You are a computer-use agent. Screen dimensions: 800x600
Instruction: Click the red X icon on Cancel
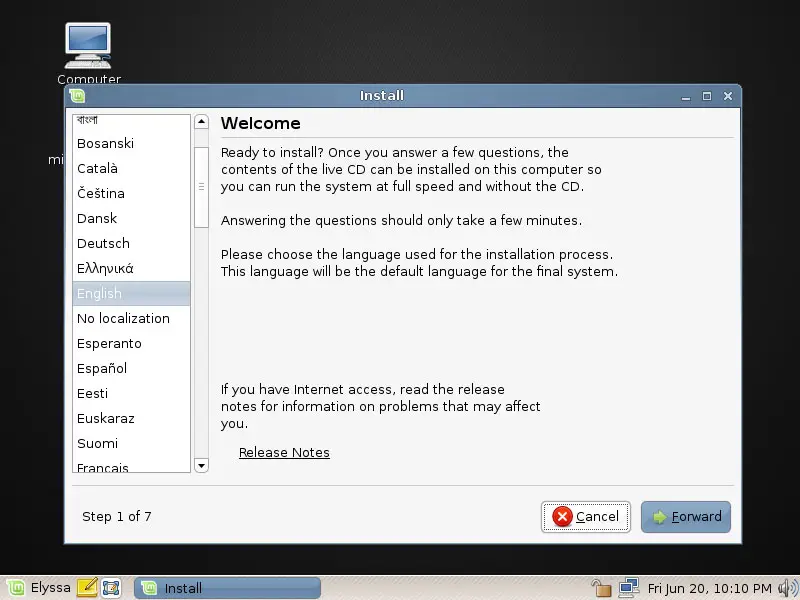562,517
